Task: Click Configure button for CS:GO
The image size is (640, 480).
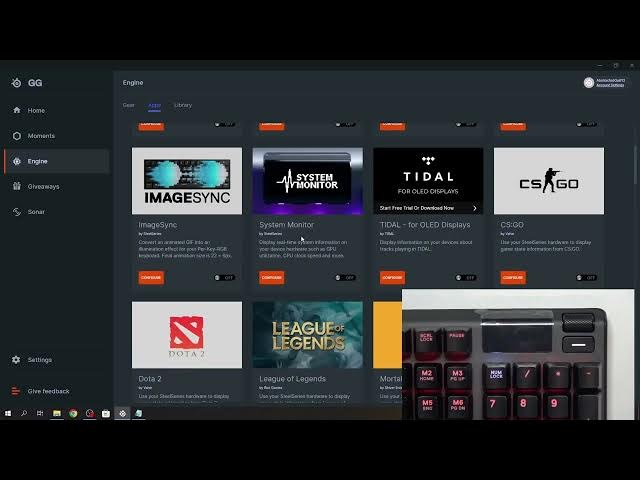Action: click(513, 278)
